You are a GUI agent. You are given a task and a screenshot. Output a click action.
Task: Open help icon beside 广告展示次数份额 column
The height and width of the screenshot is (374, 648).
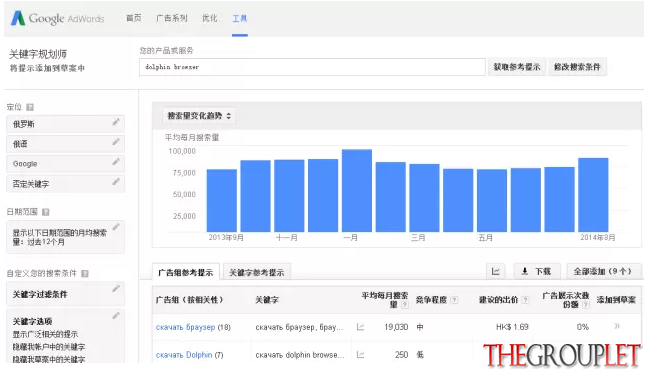point(586,305)
